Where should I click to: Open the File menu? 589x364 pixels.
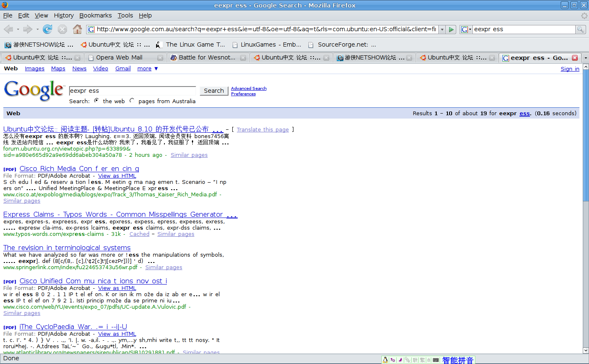[x=8, y=15]
